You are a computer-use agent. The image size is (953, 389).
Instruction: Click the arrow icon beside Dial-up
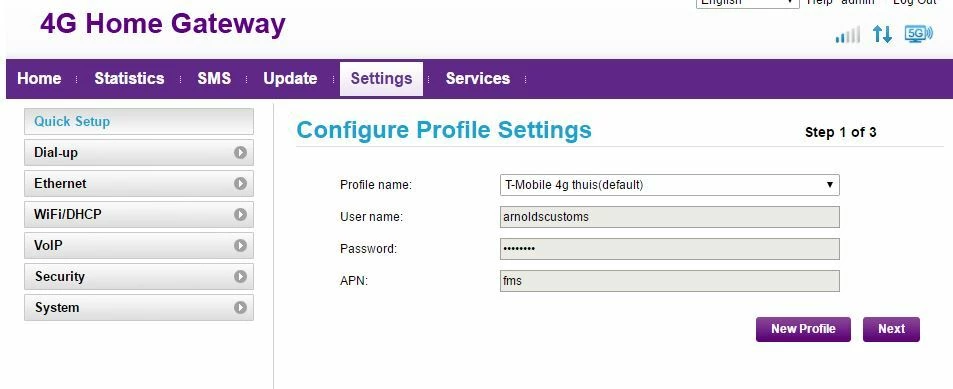[x=240, y=153]
